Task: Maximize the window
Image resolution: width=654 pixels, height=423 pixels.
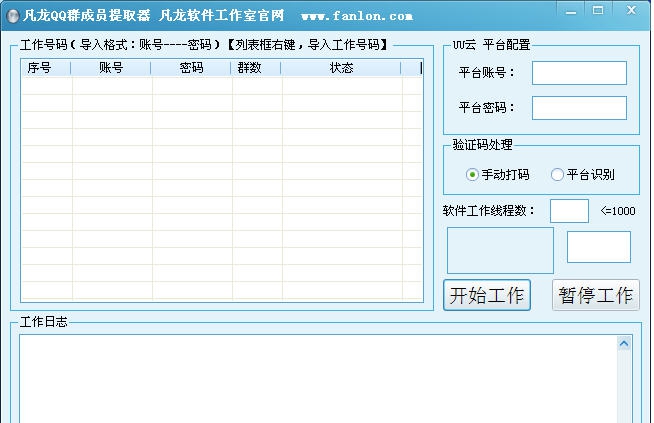Action: coord(598,11)
